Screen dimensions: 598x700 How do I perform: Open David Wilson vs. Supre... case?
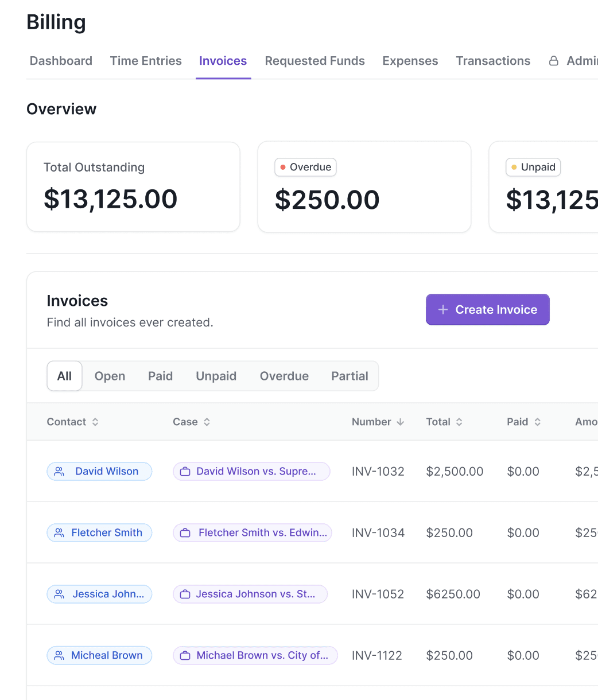click(x=251, y=472)
